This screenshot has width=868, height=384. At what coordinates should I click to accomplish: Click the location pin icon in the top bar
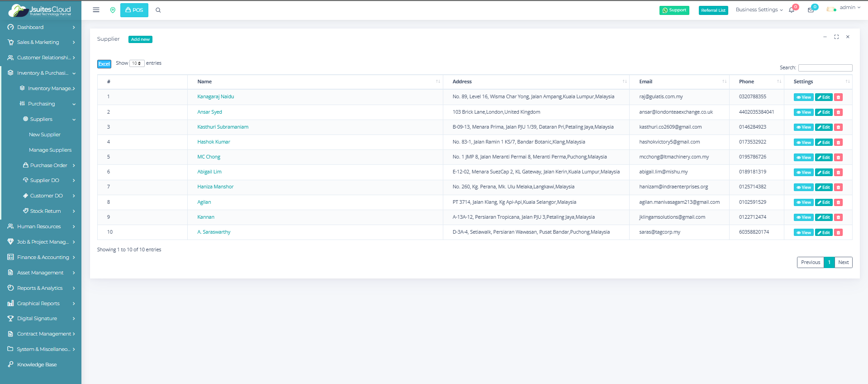(113, 10)
